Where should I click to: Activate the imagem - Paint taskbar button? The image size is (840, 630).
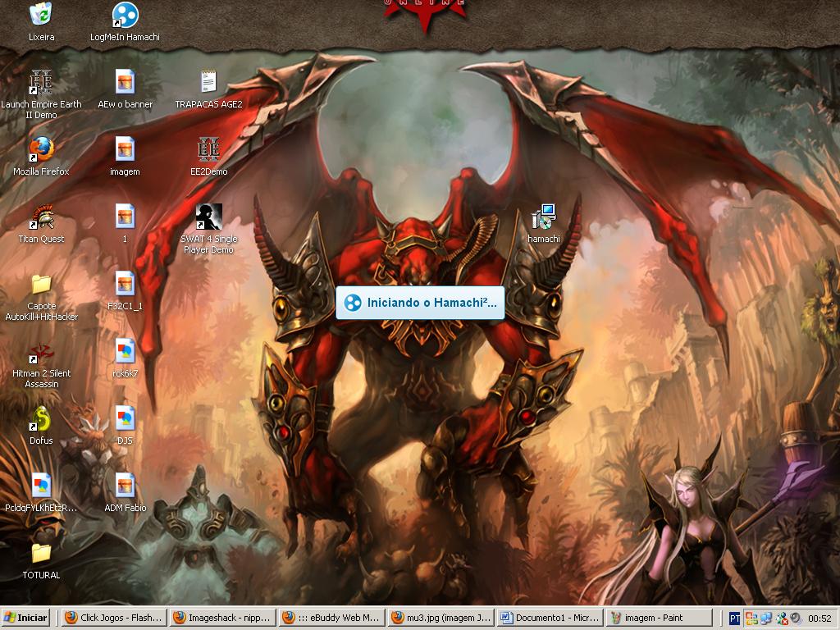pyautogui.click(x=660, y=618)
